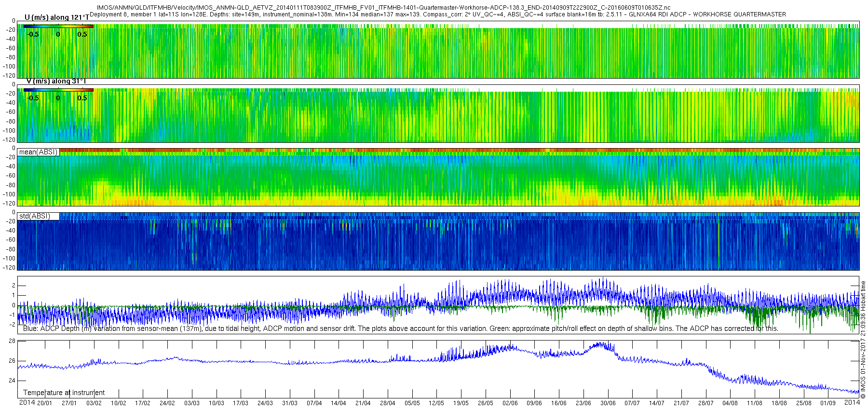Click the 'Temperature at instrument' label
The image size is (868, 410).
pyautogui.click(x=64, y=393)
